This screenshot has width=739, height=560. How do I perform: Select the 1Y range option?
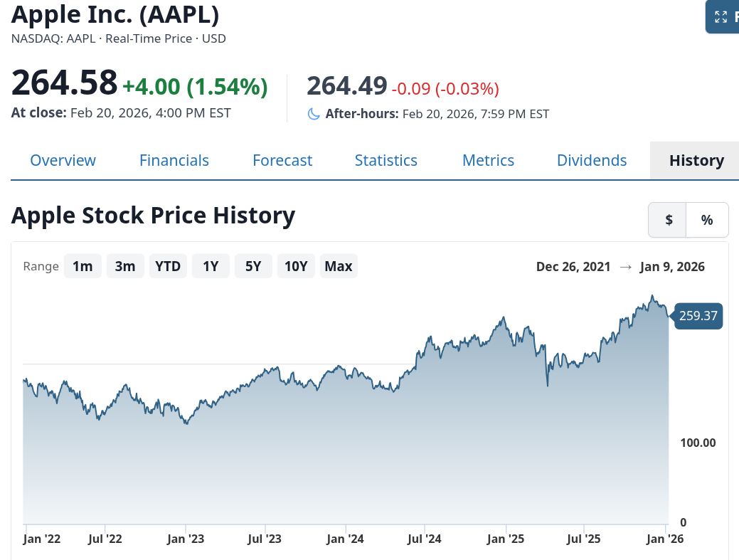(x=211, y=265)
